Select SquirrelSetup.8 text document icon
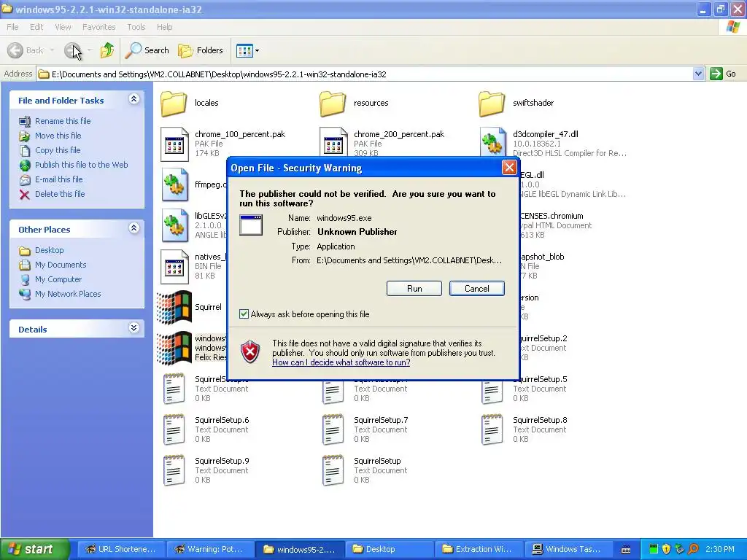747x560 pixels. 492,429
